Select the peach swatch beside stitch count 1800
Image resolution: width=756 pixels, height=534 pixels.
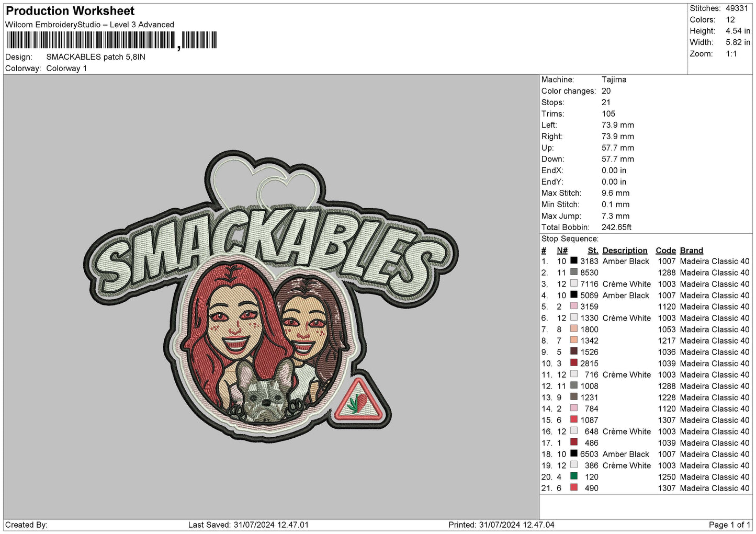pos(574,329)
